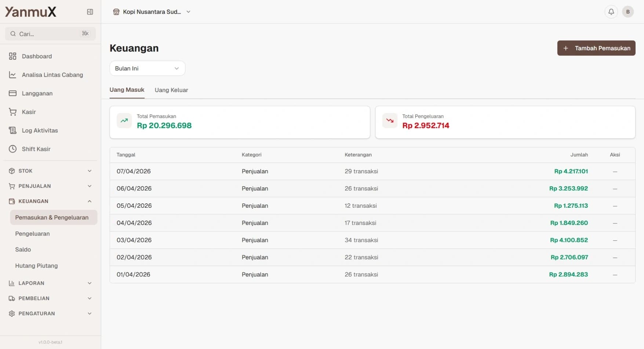Switch to the Uang Keluar tab
Screen dimensions: 644x349
[171, 90]
